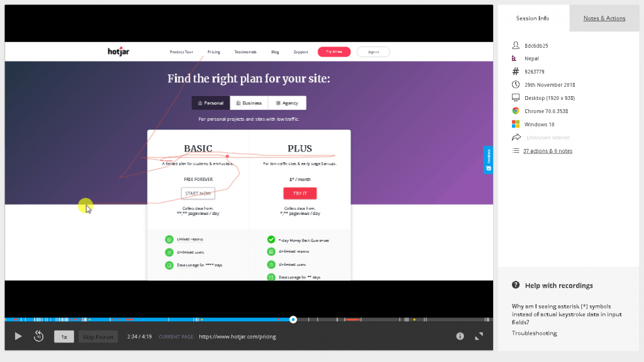The height and width of the screenshot is (362, 644).
Task: Click the Windows 10 logo icon
Action: (x=516, y=124)
